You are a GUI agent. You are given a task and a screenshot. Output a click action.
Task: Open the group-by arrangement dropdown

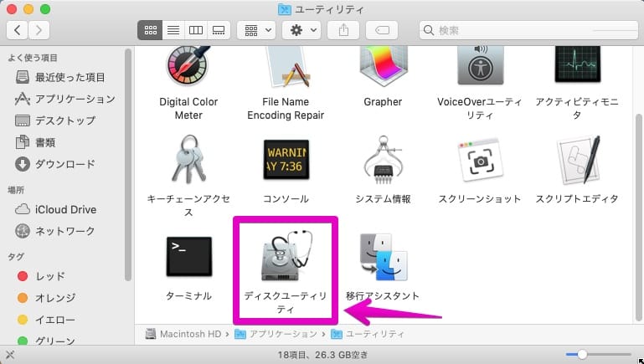[257, 30]
